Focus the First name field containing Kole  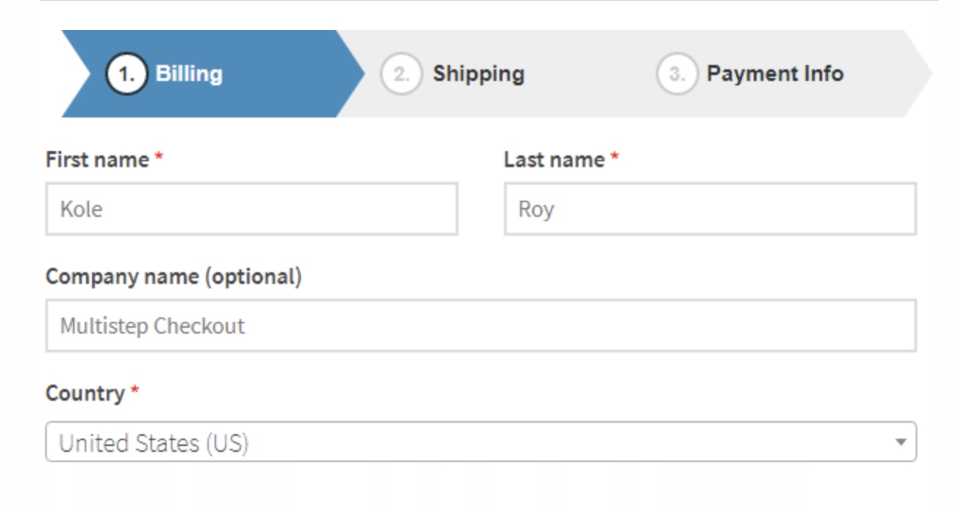coord(251,209)
